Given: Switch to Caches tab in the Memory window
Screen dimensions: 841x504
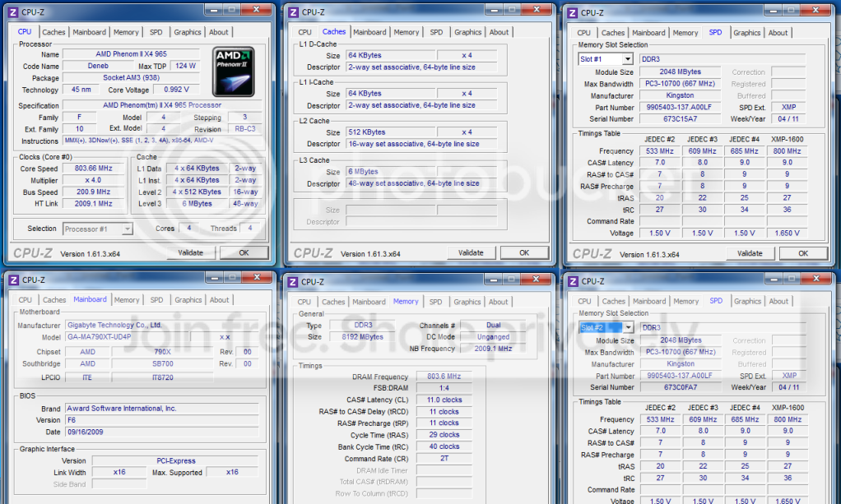Looking at the screenshot, I should point(333,302).
